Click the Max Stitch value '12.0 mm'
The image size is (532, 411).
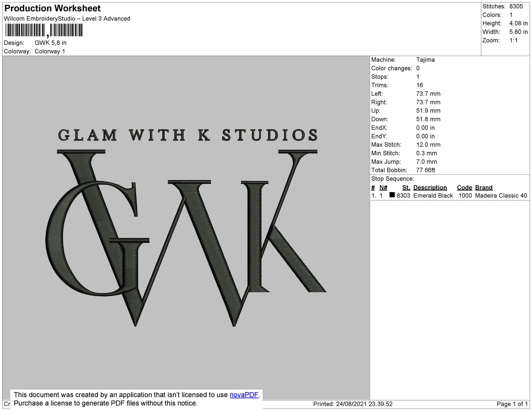tap(428, 145)
